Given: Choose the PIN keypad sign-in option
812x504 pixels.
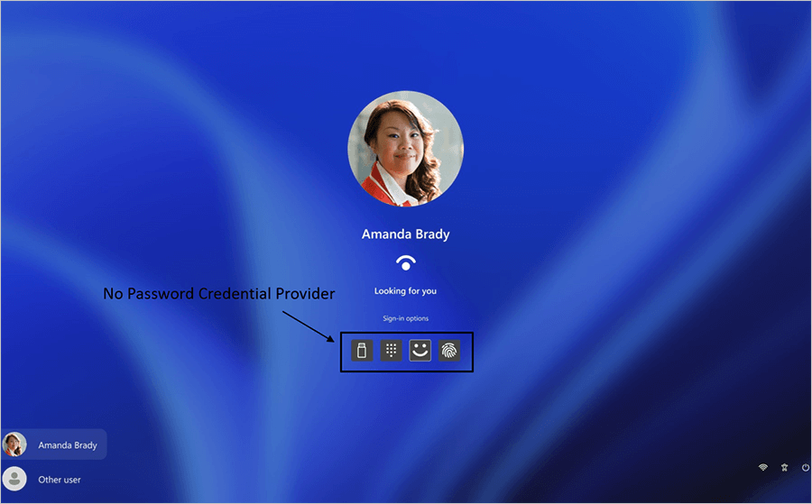Looking at the screenshot, I should 391,351.
